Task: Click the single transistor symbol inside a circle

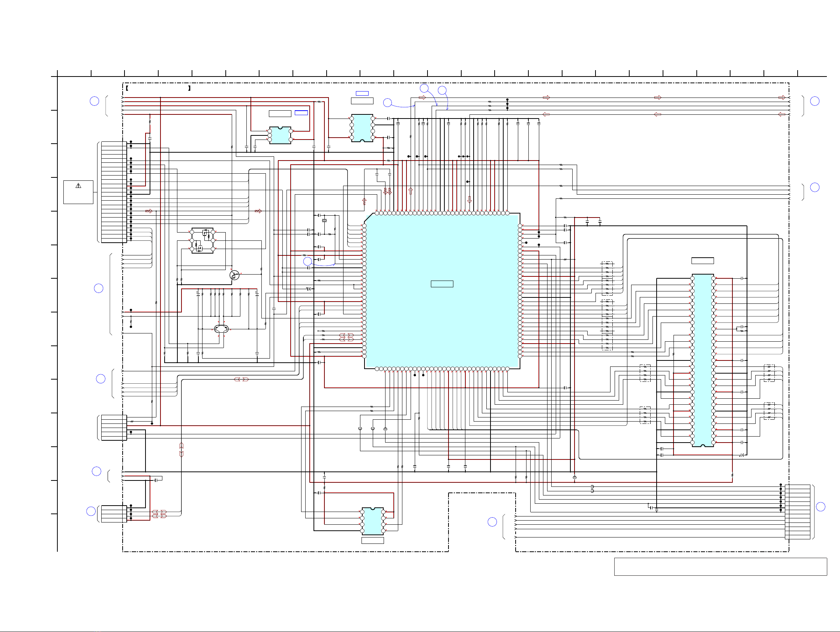Action: click(x=234, y=275)
